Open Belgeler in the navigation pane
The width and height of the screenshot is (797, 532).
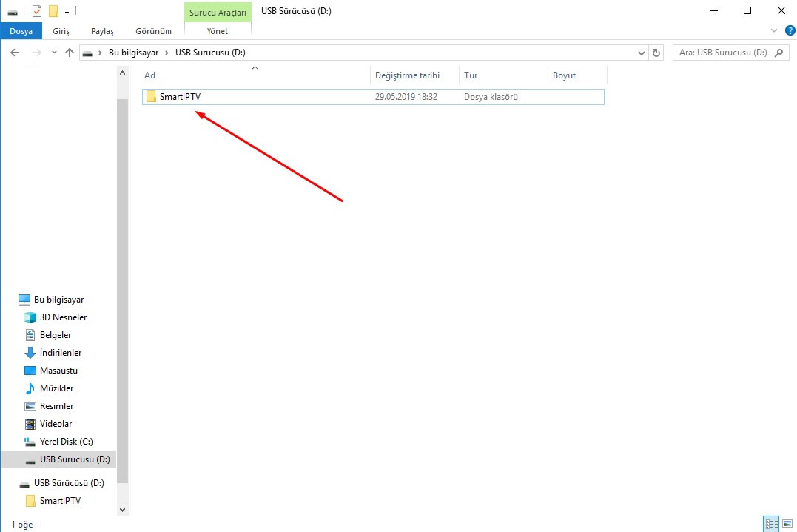click(x=56, y=335)
